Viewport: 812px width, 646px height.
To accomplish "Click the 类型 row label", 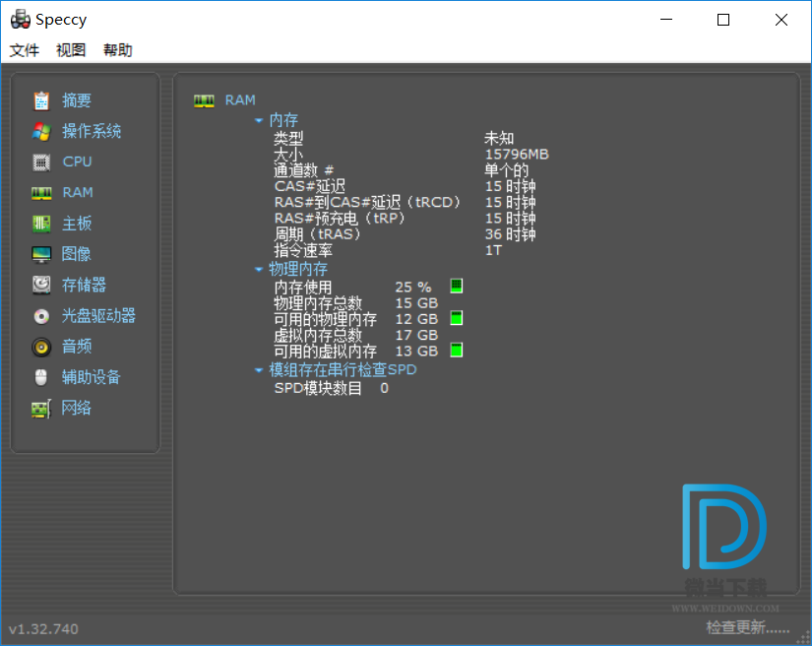I will point(288,138).
